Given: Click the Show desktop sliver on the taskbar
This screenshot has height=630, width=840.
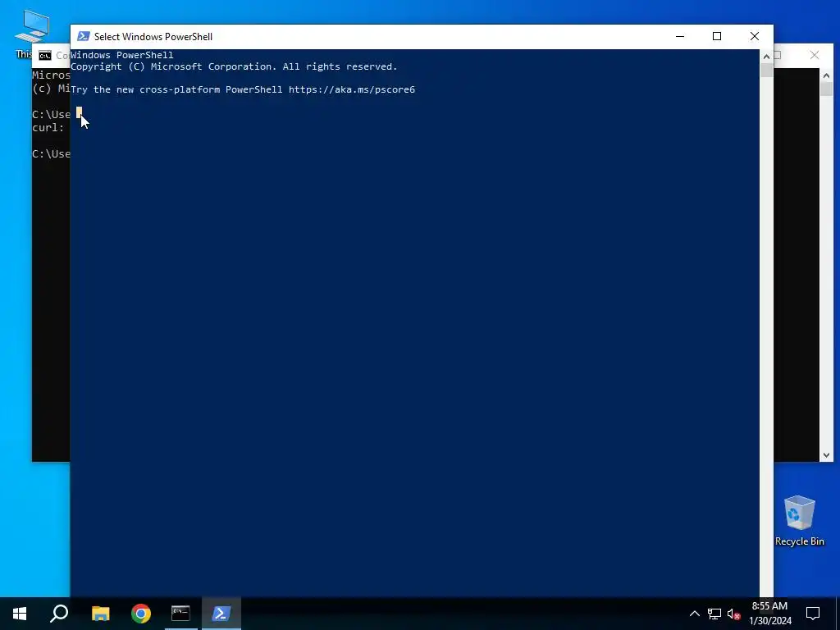Looking at the screenshot, I should pyautogui.click(x=838, y=614).
